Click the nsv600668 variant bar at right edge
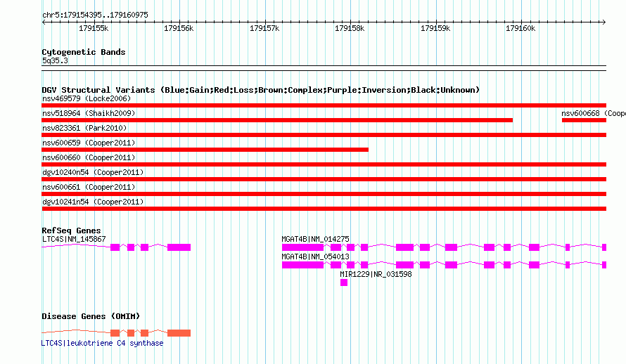626x364 pixels. click(x=584, y=120)
